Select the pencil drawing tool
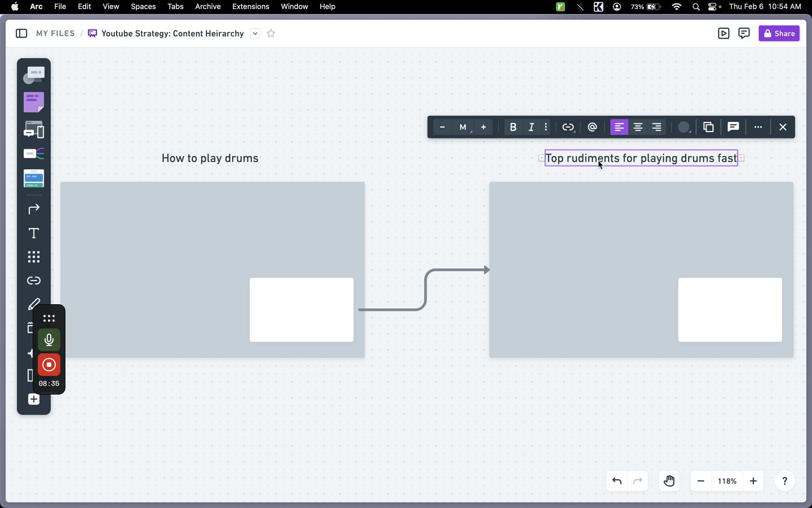The height and width of the screenshot is (508, 812). coord(33,304)
